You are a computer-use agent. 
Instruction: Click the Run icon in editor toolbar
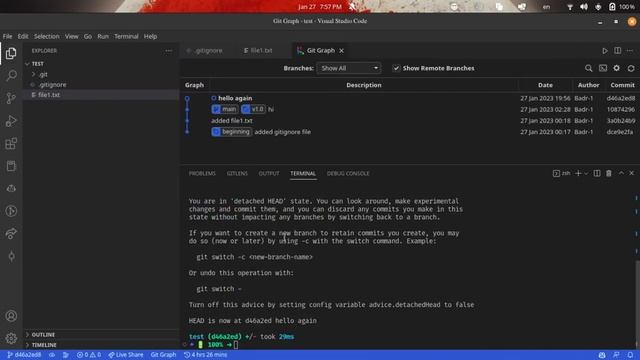click(x=605, y=51)
